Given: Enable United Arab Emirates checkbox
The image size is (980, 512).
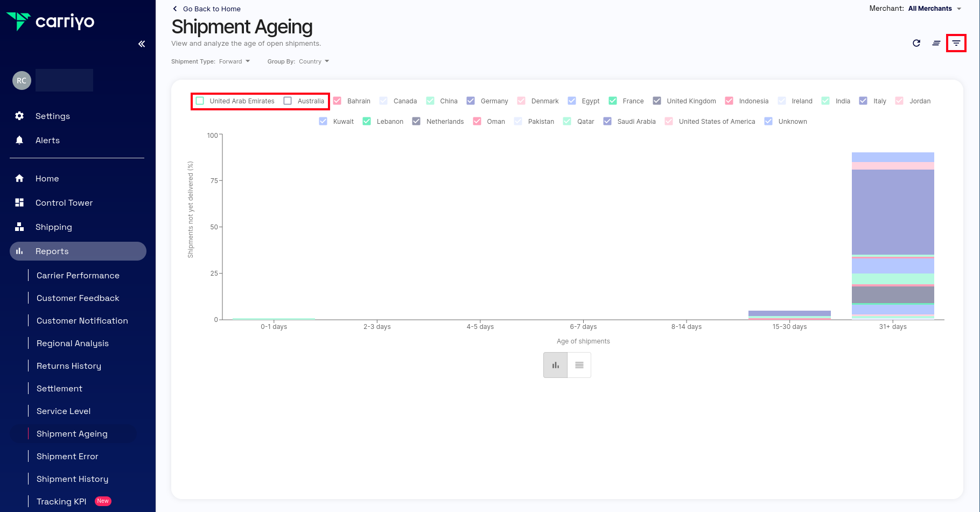Looking at the screenshot, I should (x=200, y=101).
